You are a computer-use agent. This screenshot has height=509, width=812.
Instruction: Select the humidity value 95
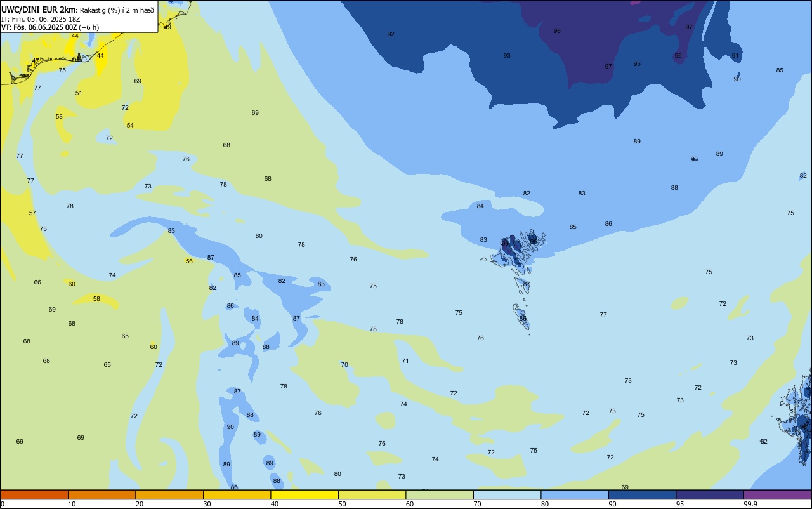pyautogui.click(x=637, y=64)
